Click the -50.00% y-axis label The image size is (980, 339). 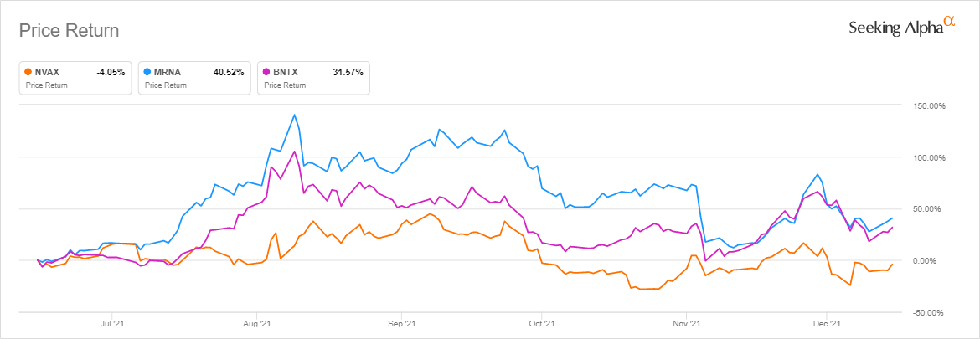927,312
